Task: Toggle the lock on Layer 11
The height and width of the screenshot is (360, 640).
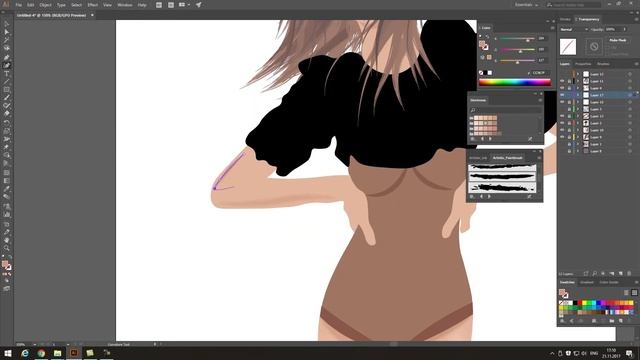Action: click(x=569, y=81)
